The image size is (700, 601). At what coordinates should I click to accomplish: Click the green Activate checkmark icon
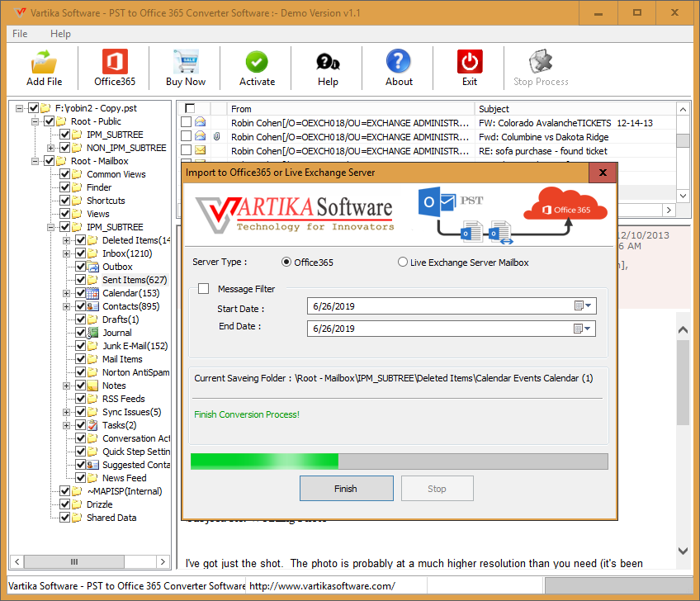(x=257, y=62)
